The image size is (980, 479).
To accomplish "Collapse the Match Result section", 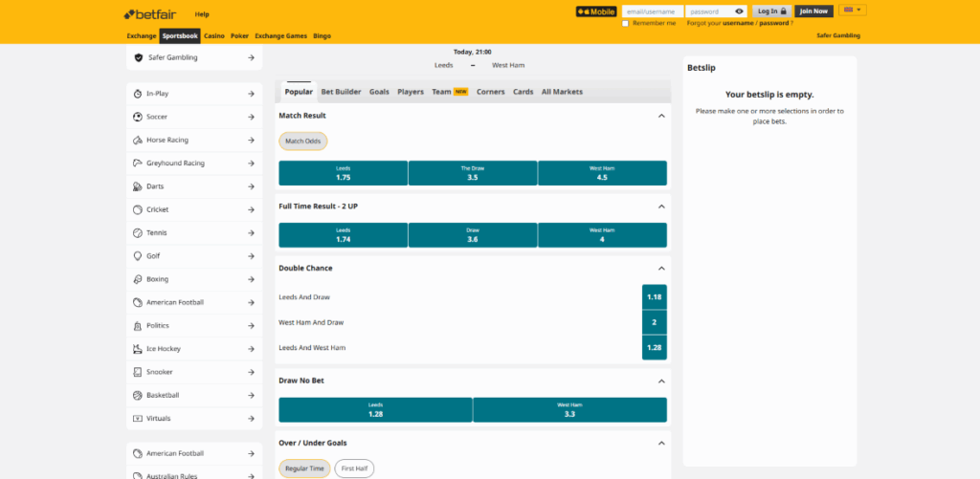I will point(660,116).
